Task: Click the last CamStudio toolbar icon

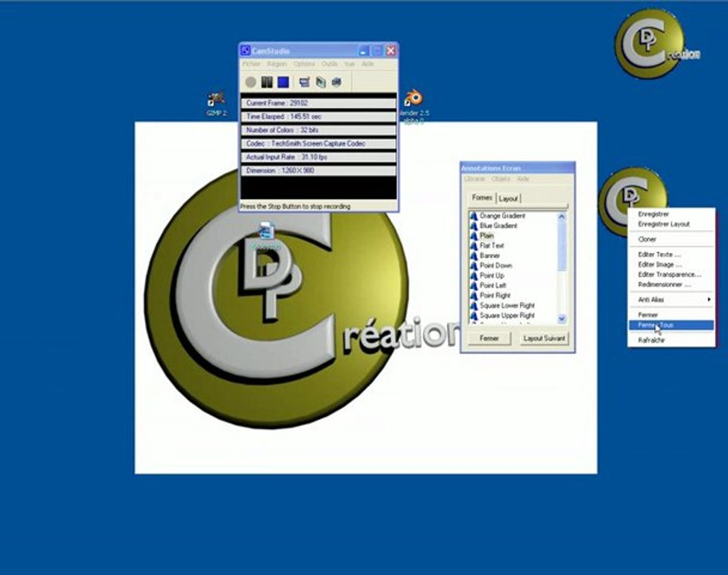Action: click(337, 82)
